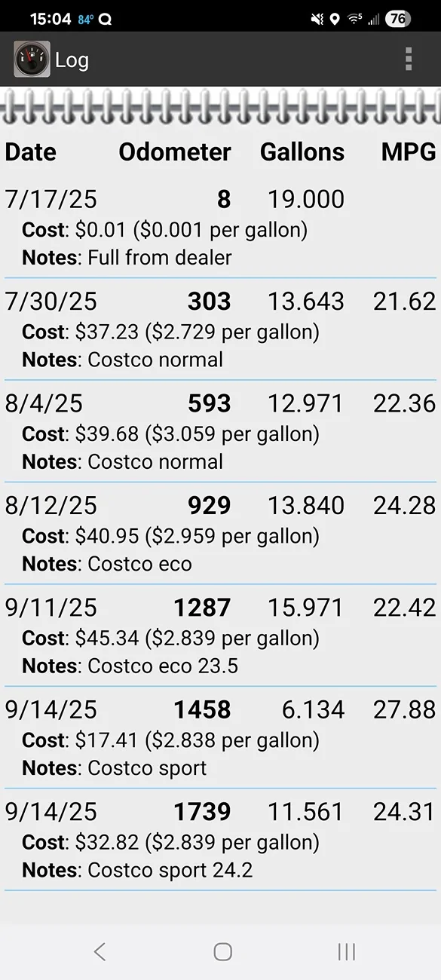Select the entry with 27.88 MPG
Screen dimensions: 441x980
[219, 737]
